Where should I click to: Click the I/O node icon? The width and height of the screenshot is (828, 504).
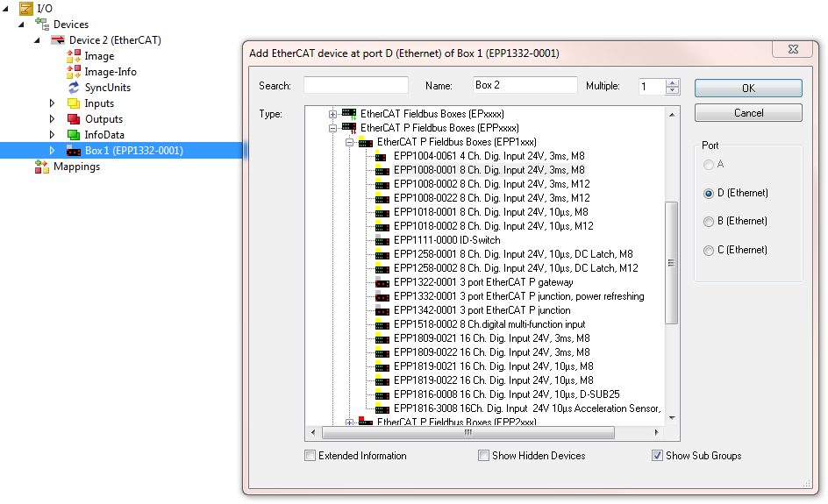click(x=26, y=8)
